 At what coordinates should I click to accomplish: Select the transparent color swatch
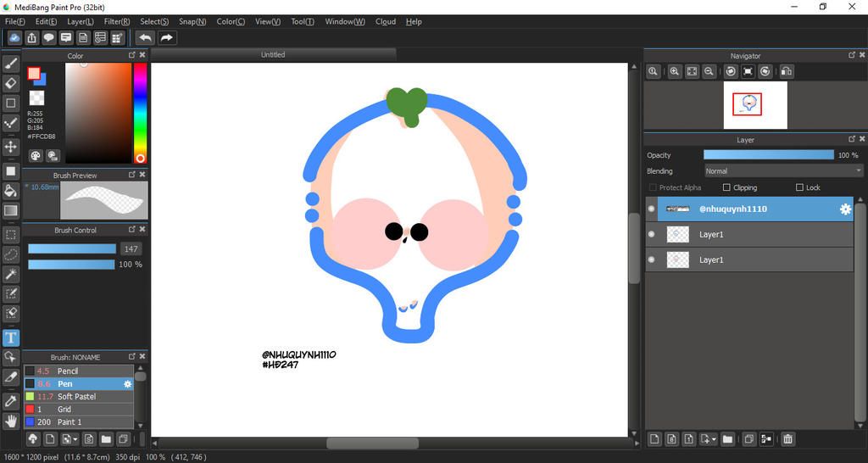(36, 98)
